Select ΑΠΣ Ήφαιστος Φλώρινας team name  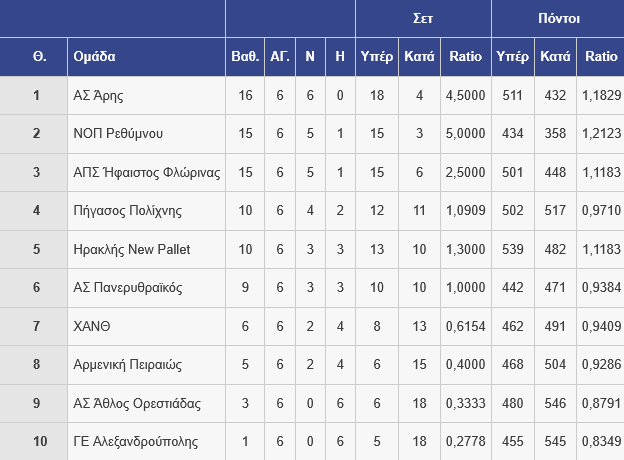[146, 172]
